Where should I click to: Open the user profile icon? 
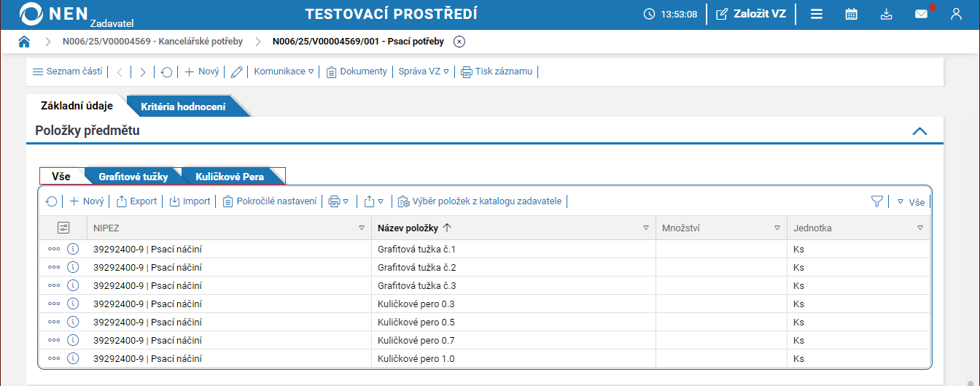coord(957,14)
